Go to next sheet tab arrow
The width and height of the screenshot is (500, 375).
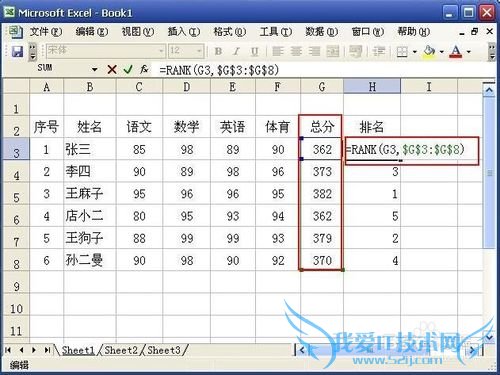click(34, 350)
